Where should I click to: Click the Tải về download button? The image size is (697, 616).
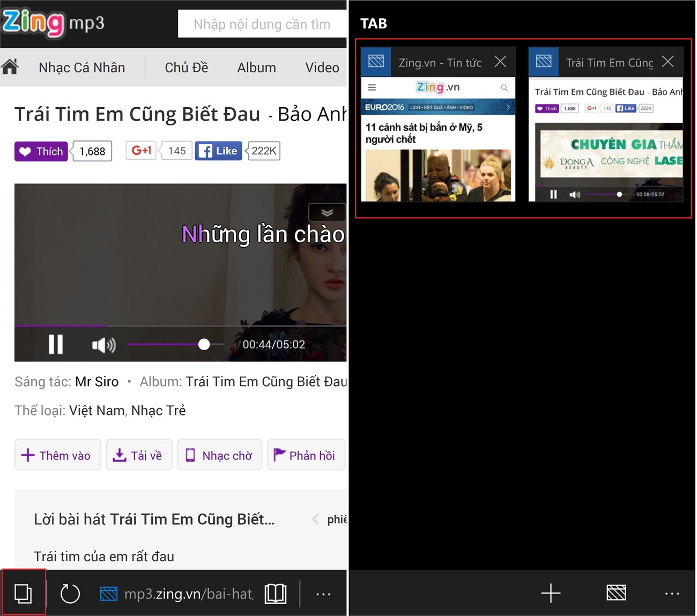(x=139, y=455)
